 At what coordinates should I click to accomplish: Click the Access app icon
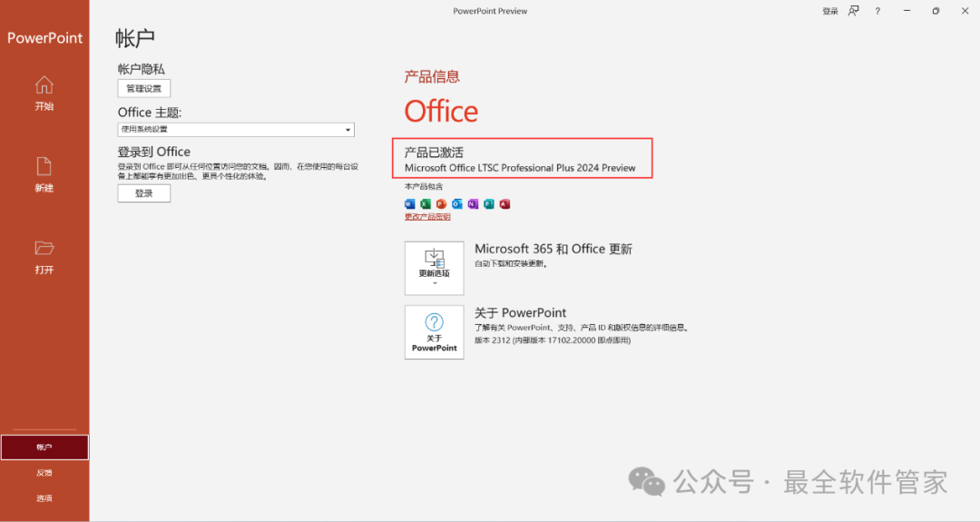505,203
